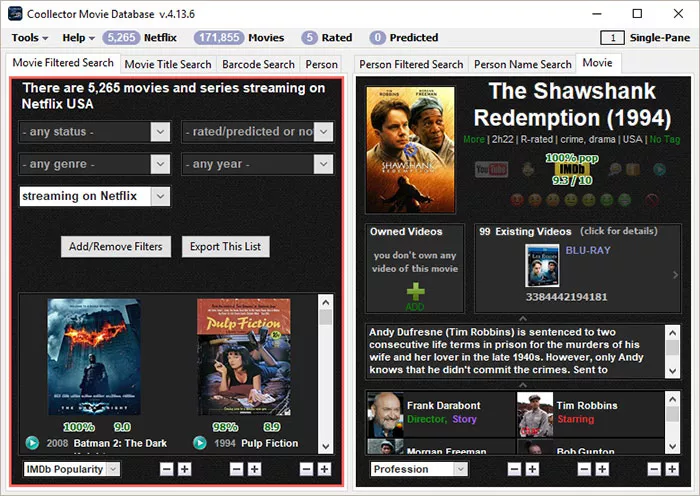
Task: Click the BLU-RAY link
Action: tap(588, 250)
